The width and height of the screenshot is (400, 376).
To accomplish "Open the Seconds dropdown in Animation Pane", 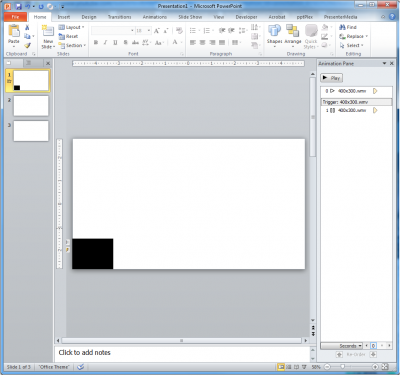I will point(341,346).
